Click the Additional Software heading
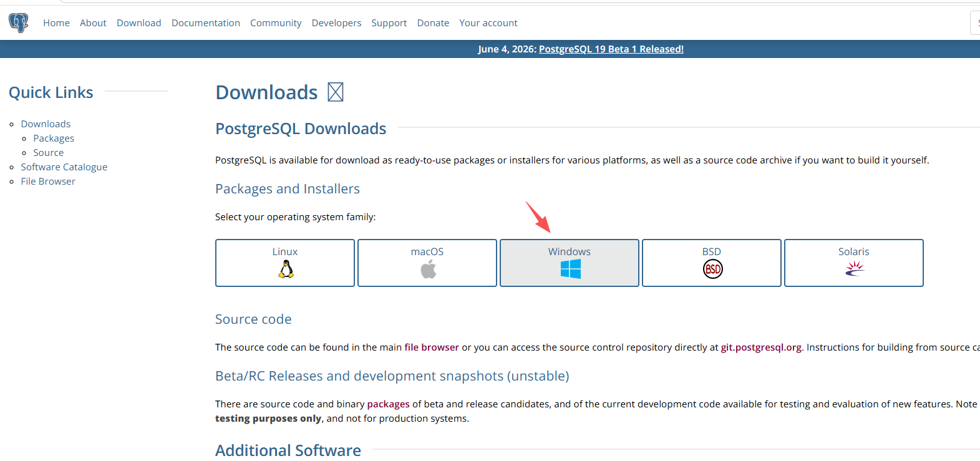The width and height of the screenshot is (980, 461). click(x=288, y=450)
